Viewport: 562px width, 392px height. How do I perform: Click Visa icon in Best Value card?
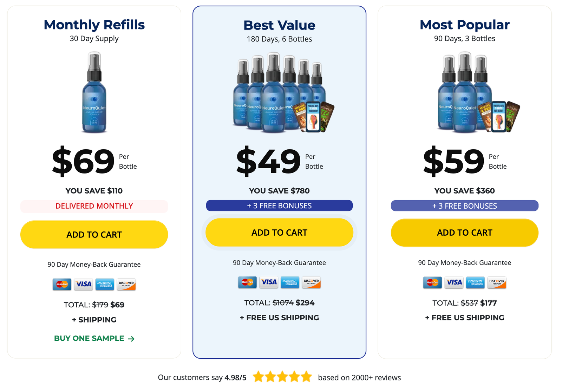pos(269,282)
